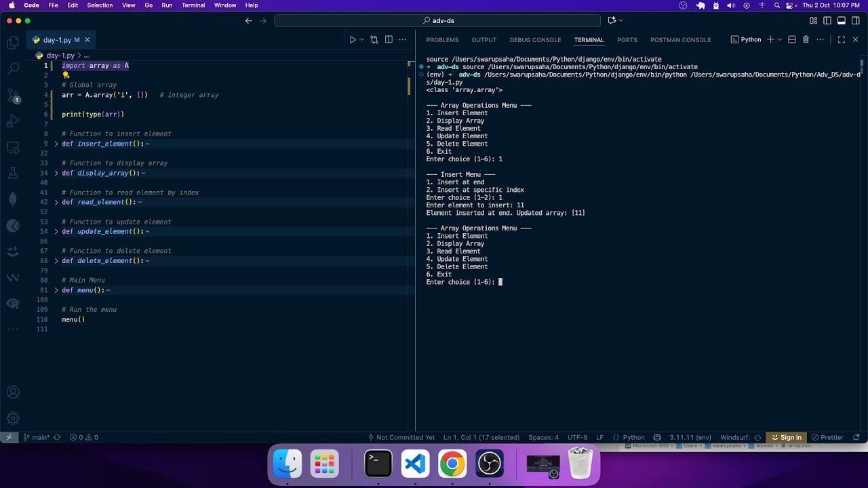Toggle secondary side bar visibility

[x=855, y=21]
